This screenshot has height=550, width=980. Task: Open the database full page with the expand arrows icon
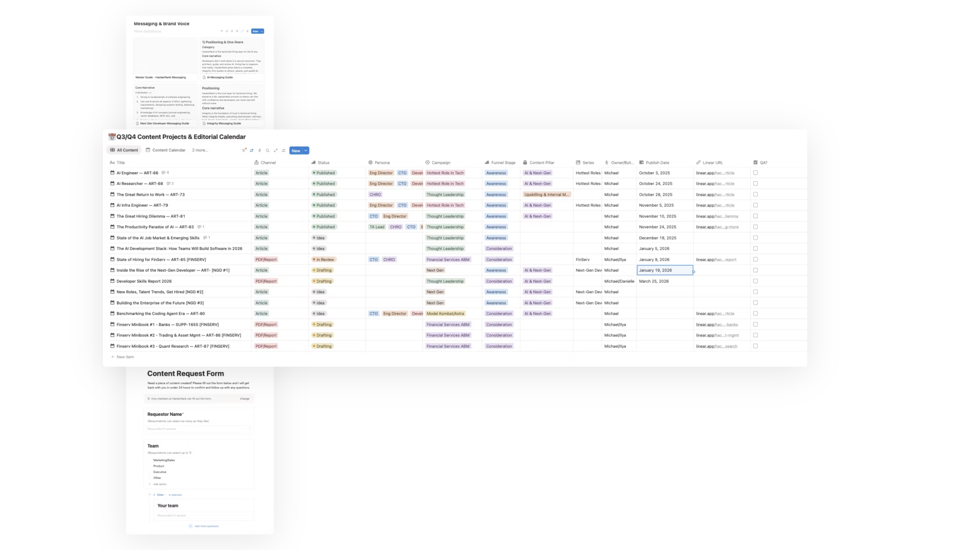(276, 150)
